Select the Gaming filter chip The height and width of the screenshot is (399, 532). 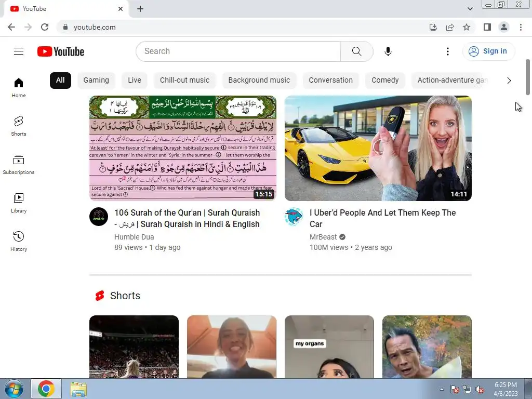[x=96, y=81]
